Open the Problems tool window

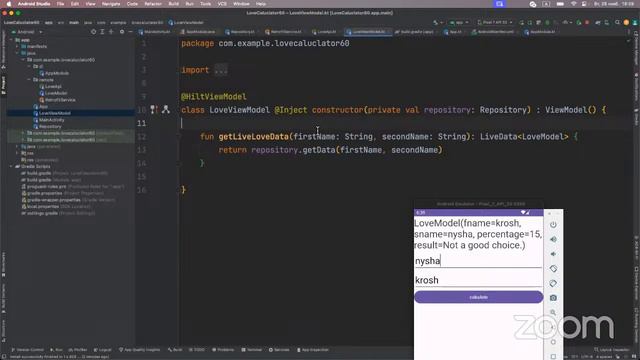pyautogui.click(x=223, y=350)
